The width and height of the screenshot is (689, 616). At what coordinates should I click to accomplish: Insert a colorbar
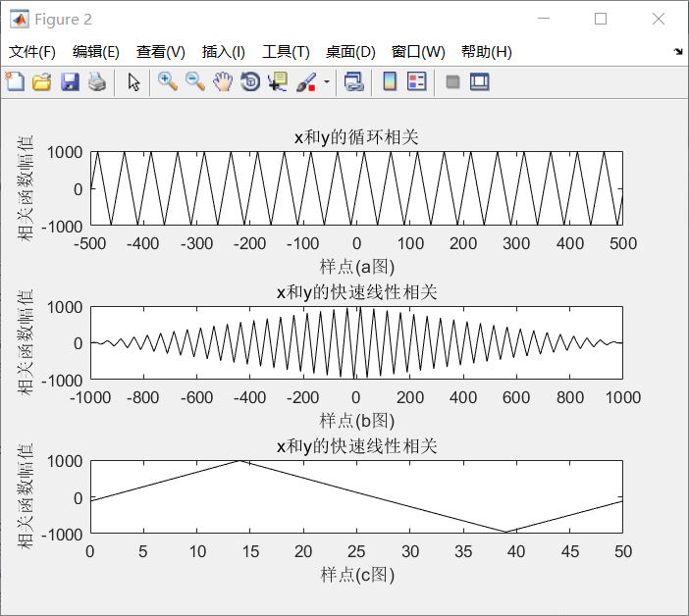tap(390, 81)
